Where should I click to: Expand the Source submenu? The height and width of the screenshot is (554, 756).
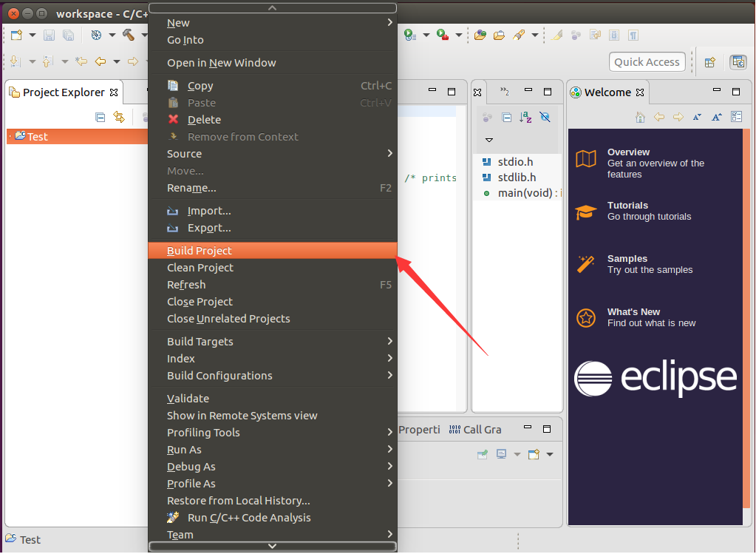[x=273, y=154]
